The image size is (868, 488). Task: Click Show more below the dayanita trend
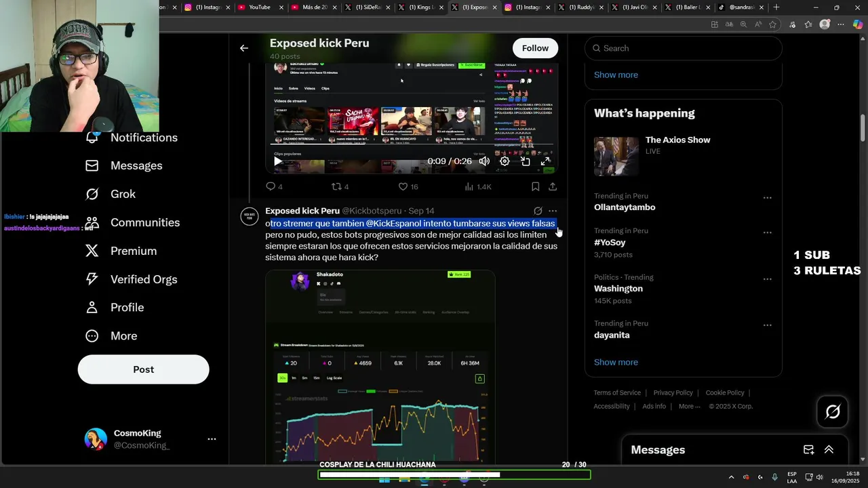(x=616, y=362)
